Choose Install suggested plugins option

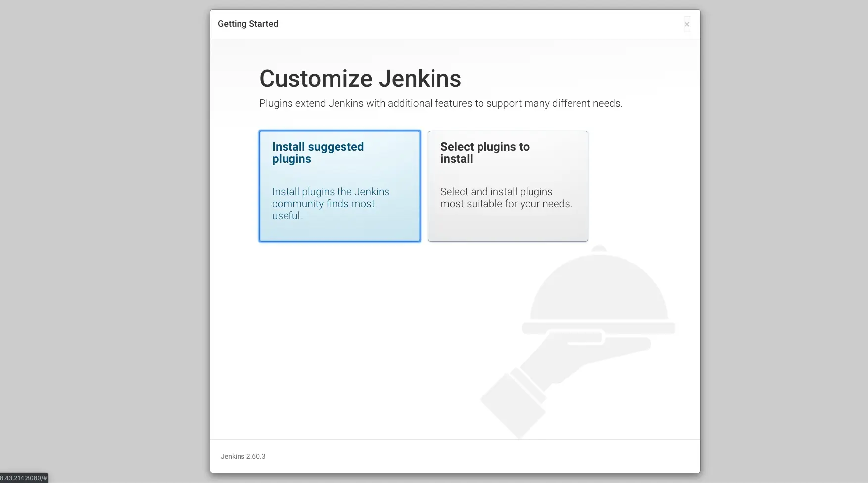[x=339, y=186]
